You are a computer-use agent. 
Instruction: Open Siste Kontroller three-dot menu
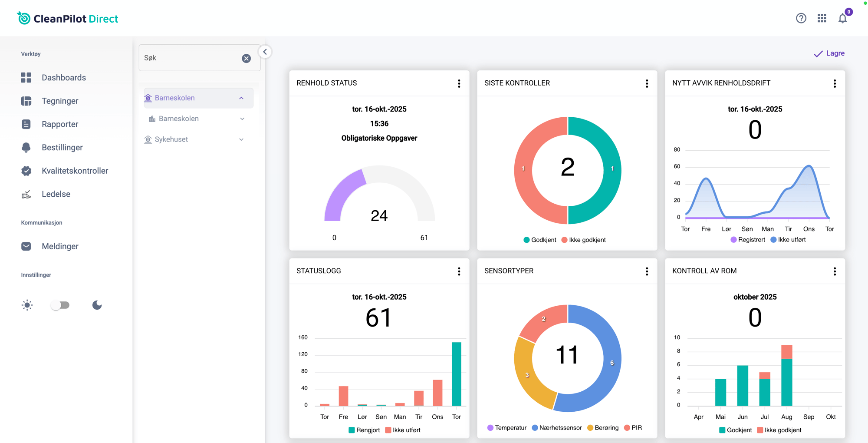(x=647, y=83)
